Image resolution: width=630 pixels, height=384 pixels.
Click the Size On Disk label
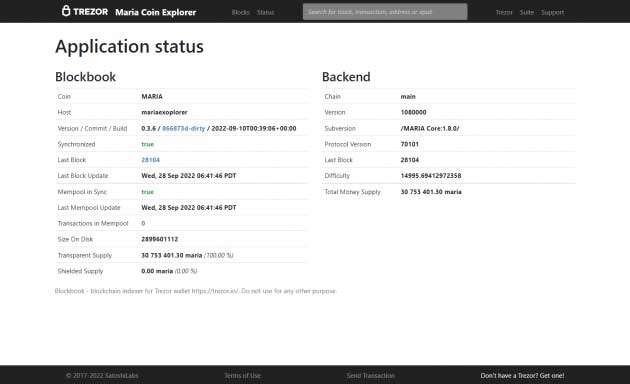click(x=75, y=239)
